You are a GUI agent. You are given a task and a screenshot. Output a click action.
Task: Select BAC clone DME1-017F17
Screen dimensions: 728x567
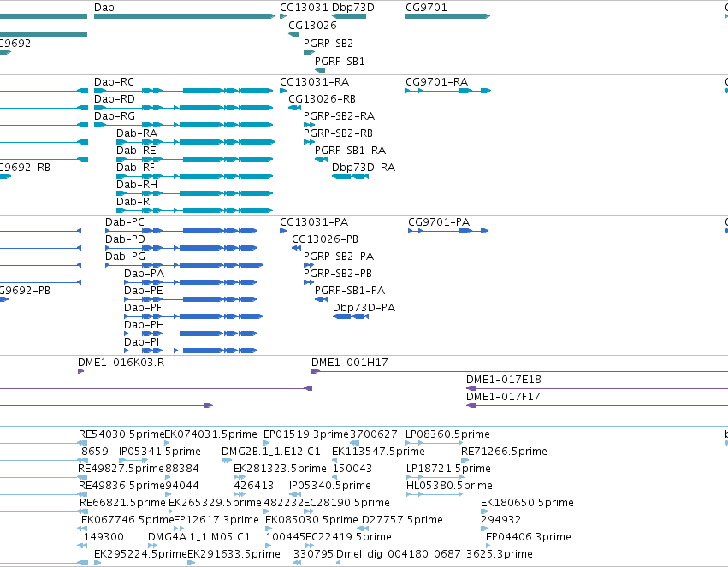(x=597, y=405)
